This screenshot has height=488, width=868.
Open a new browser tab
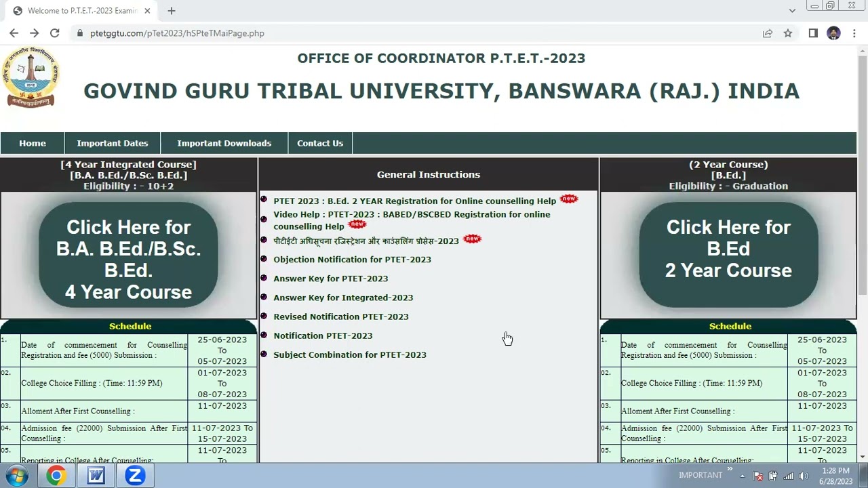pos(172,11)
